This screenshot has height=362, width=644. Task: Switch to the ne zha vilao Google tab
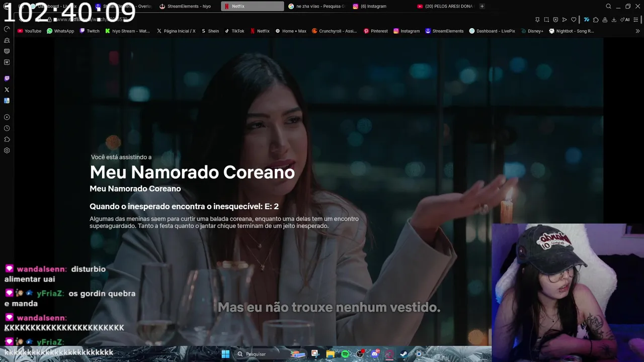[x=316, y=6]
